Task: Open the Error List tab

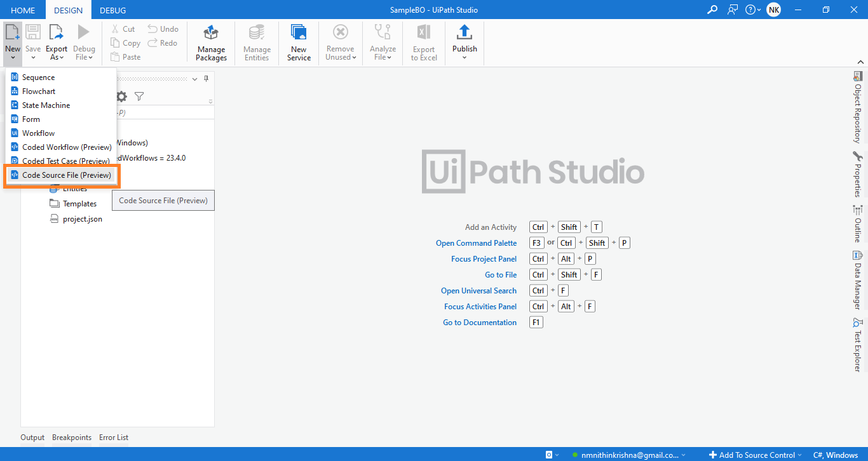Action: [x=114, y=438]
